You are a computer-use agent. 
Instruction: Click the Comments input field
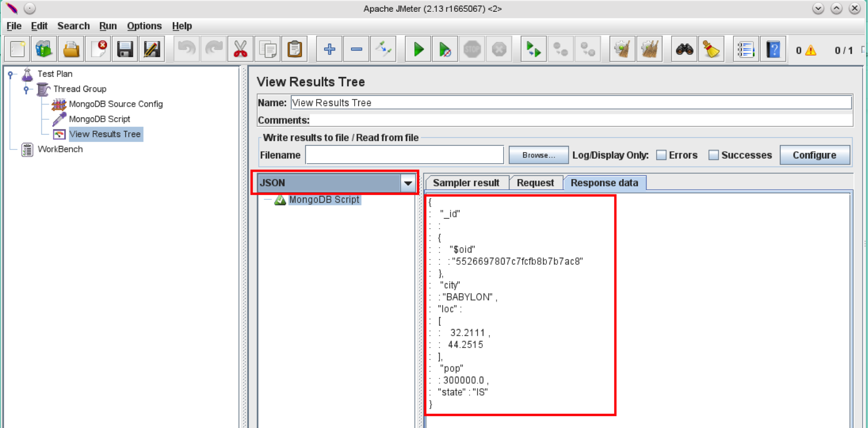581,120
